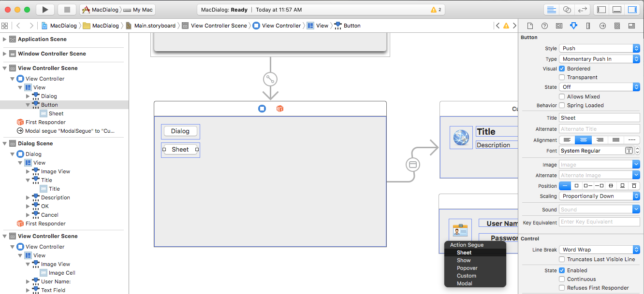Check the Continuous control option

[562, 279]
